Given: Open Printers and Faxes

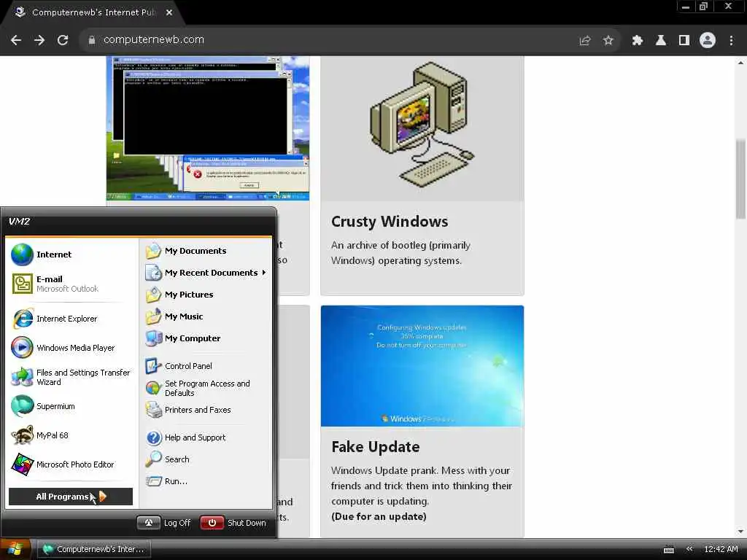Looking at the screenshot, I should (188, 410).
